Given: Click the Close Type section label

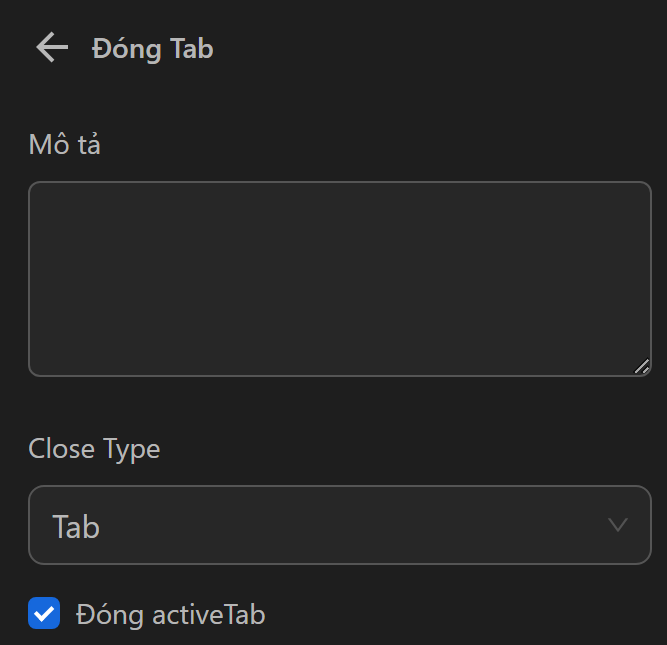Looking at the screenshot, I should pyautogui.click(x=94, y=449).
